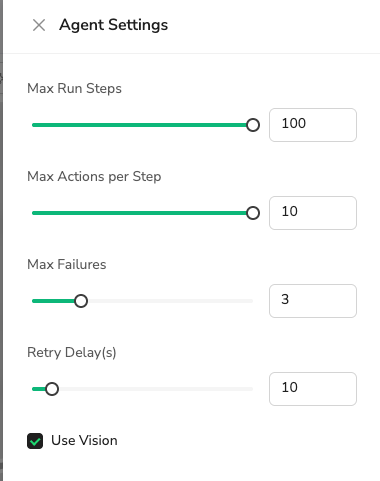Focus the Max Run Steps value field

tap(313, 125)
